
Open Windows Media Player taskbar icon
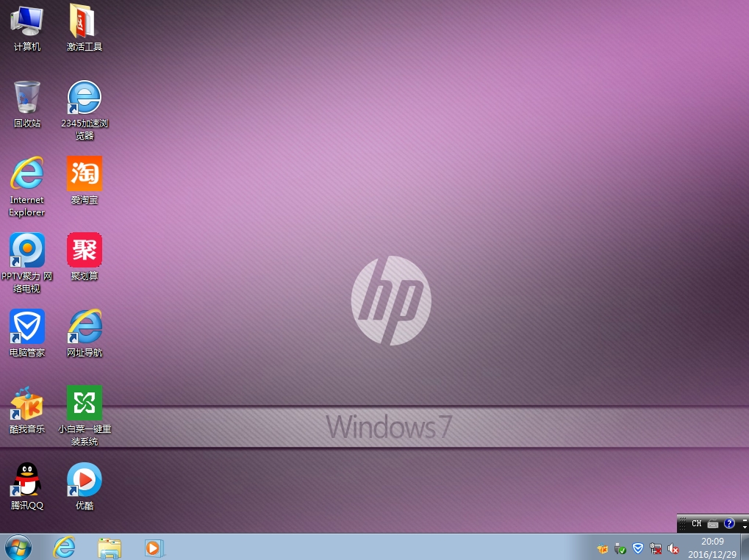[154, 548]
